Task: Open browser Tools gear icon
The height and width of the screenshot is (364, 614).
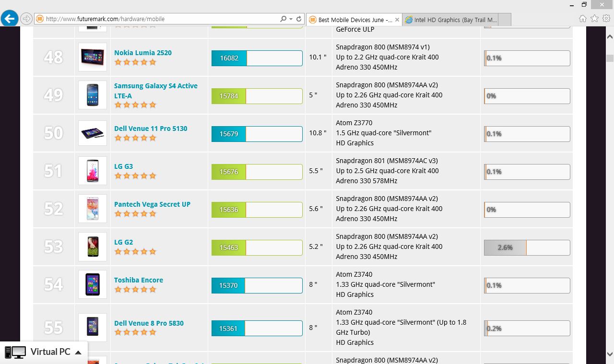Action: [x=606, y=19]
